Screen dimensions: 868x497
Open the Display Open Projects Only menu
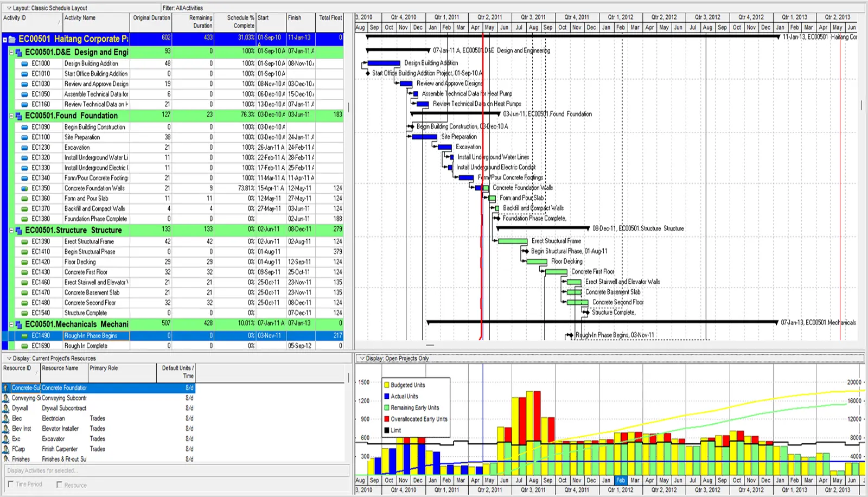pos(361,359)
